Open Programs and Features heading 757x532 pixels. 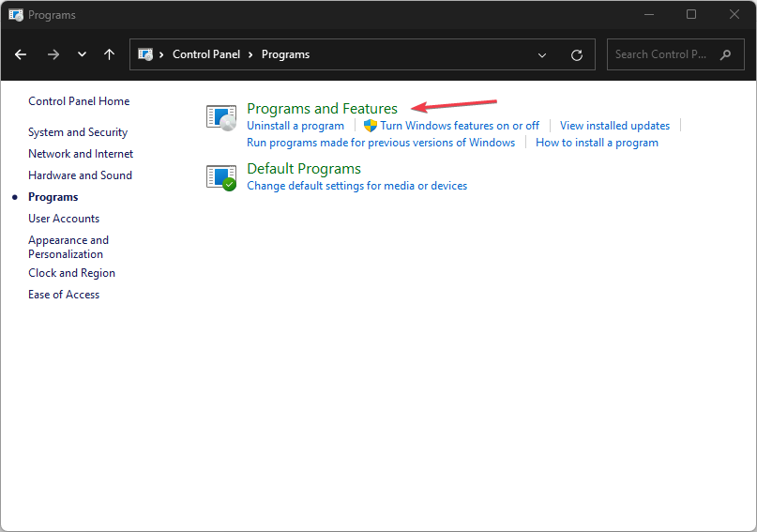322,109
